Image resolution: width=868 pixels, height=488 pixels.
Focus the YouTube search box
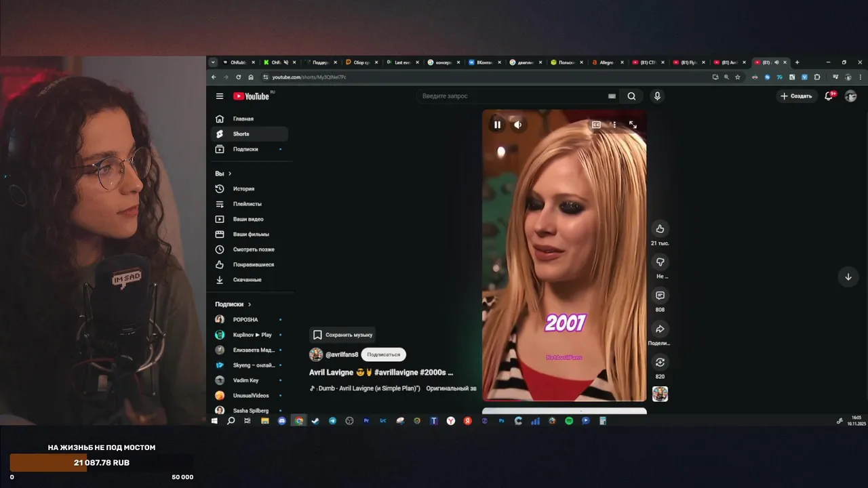tap(512, 96)
